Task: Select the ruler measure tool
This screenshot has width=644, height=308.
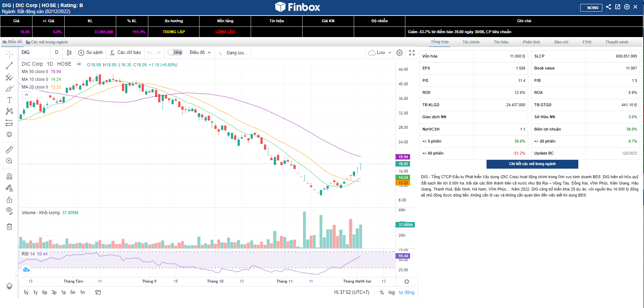Action: click(10, 150)
